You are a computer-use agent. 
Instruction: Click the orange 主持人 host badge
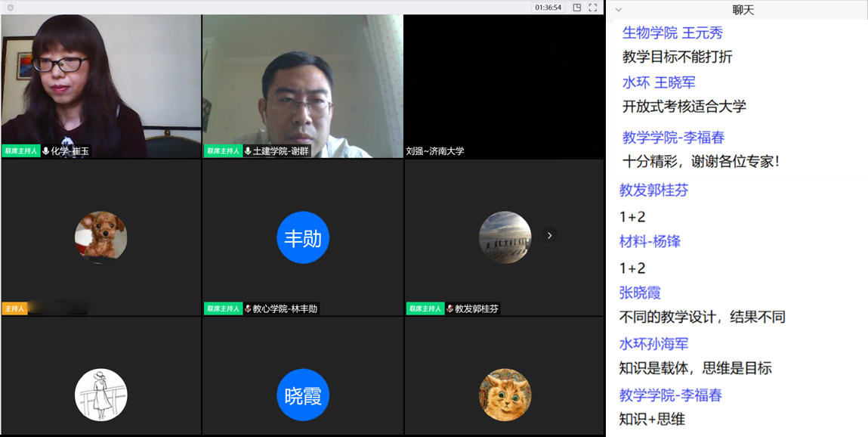pos(14,308)
